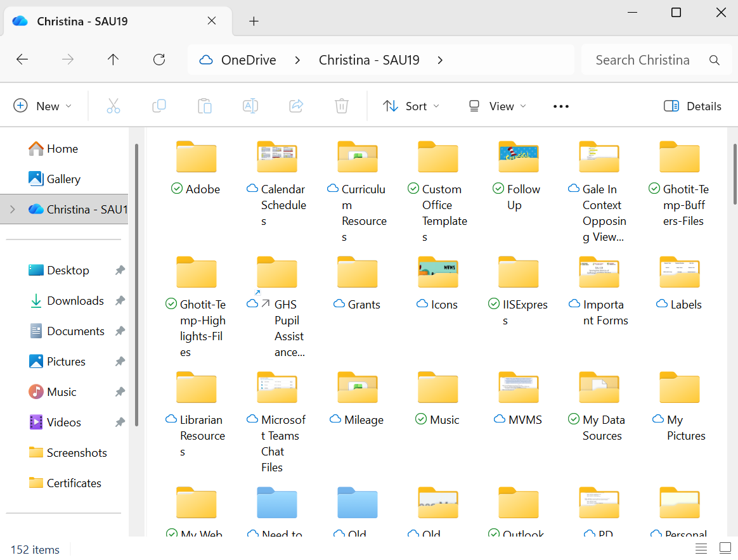This screenshot has height=560, width=738.
Task: Click the file list vertical scrollbar
Action: (734, 174)
